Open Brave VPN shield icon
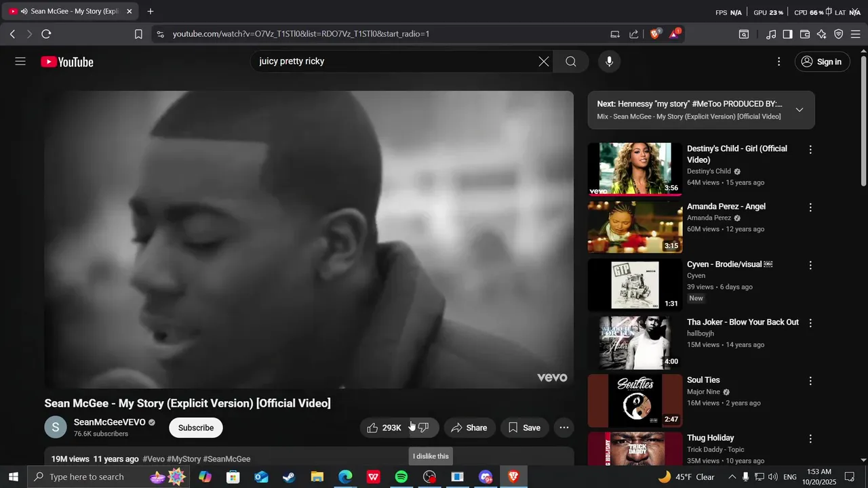Image resolution: width=868 pixels, height=488 pixels. [839, 34]
